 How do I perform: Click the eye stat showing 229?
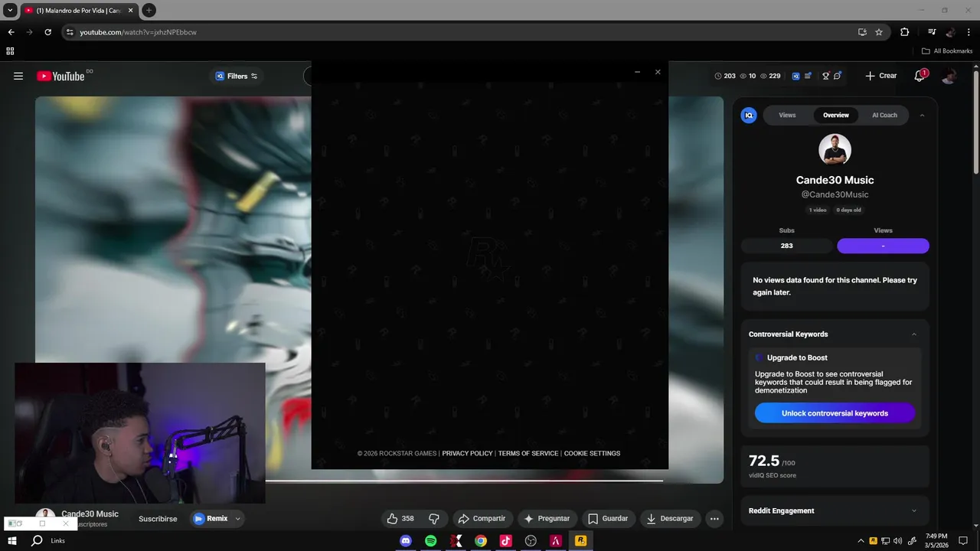point(771,76)
